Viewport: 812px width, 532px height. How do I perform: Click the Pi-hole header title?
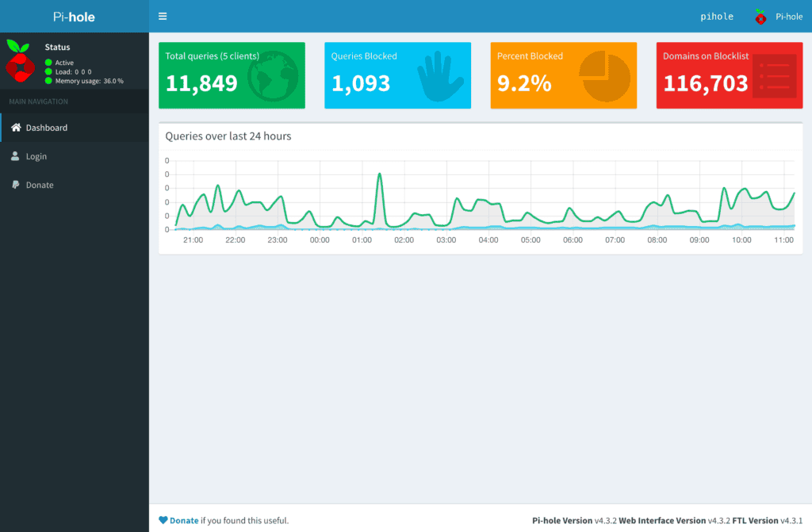click(x=74, y=17)
